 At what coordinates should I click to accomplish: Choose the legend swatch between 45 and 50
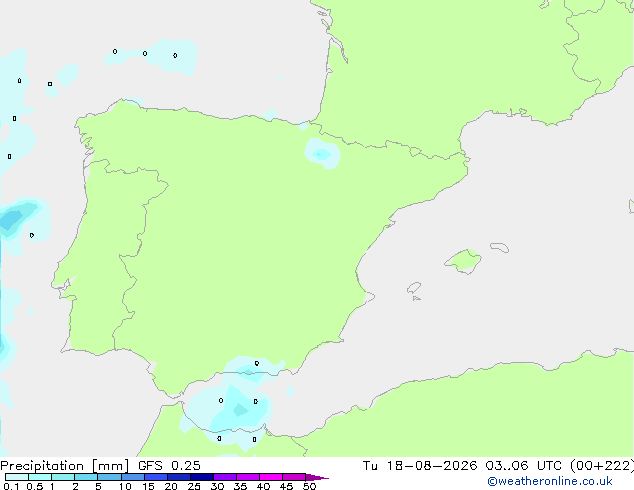click(294, 477)
